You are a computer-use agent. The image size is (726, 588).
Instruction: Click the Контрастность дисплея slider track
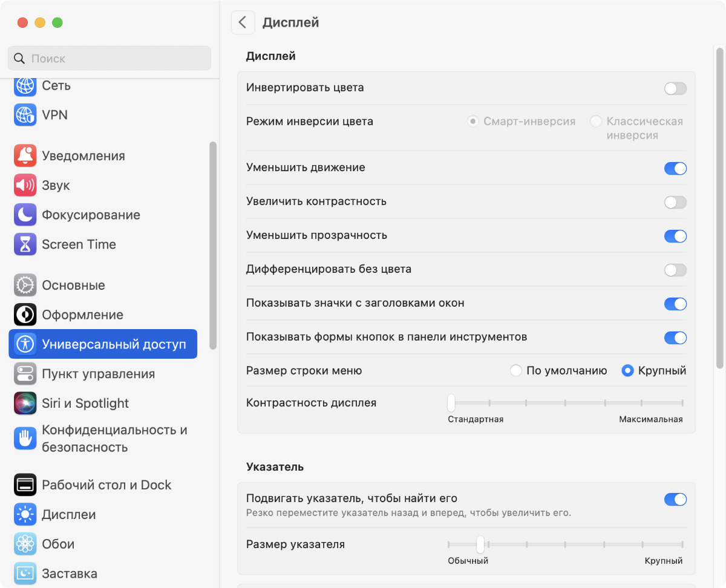pos(565,402)
